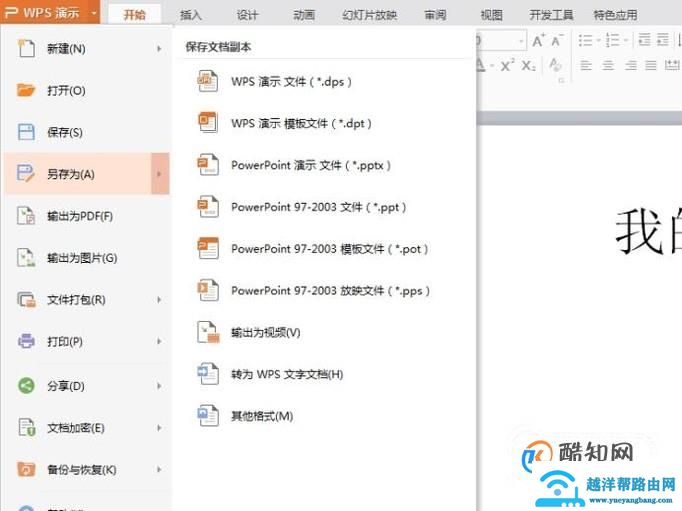This screenshot has height=511, width=682.
Task: Open the font size dropdown arrow
Action: (521, 41)
